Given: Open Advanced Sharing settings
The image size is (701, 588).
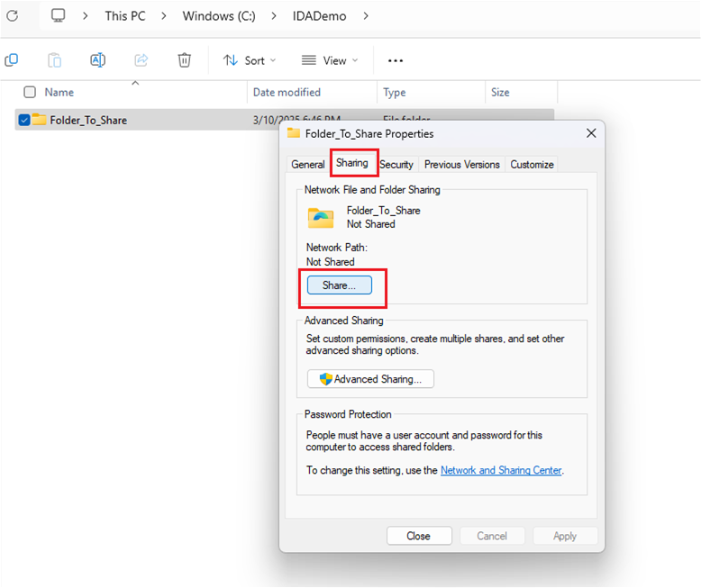Looking at the screenshot, I should point(370,379).
